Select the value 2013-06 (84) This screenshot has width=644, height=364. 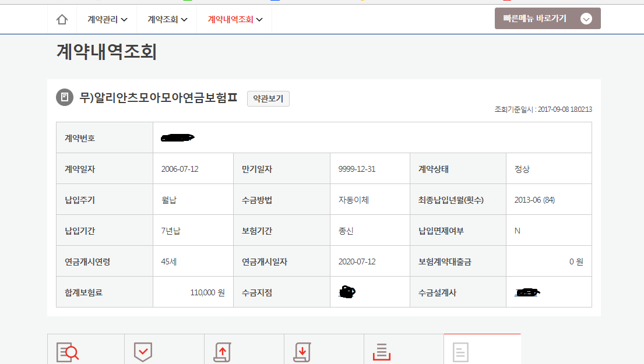pyautogui.click(x=535, y=200)
